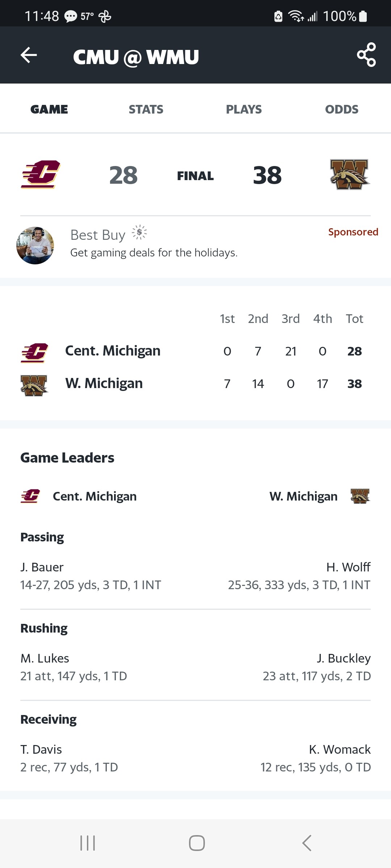Open receiving leader K. Womack

coord(340,749)
